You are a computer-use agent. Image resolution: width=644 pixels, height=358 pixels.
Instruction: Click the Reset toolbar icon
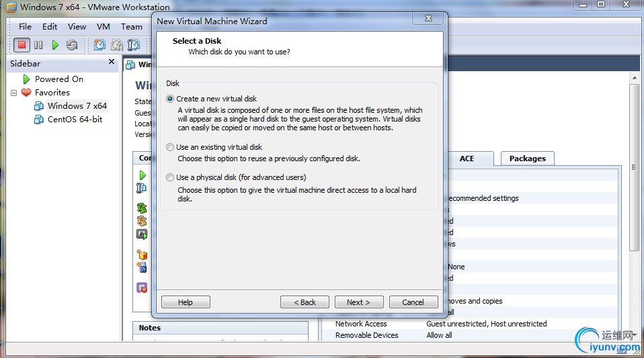pyautogui.click(x=72, y=45)
